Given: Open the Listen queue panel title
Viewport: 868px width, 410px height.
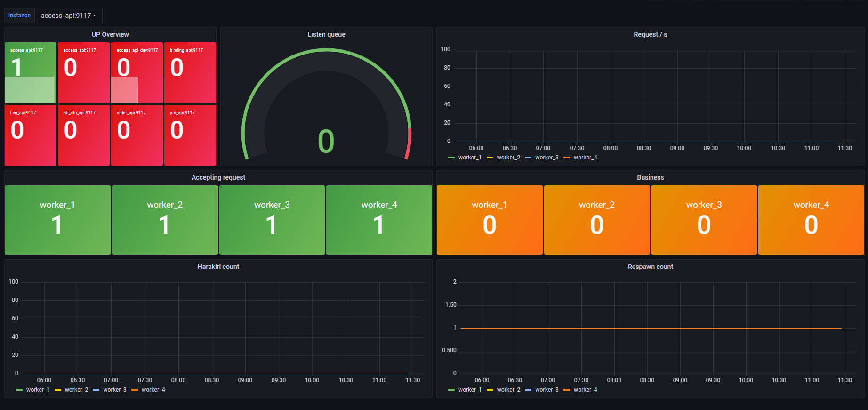Looking at the screenshot, I should tap(326, 34).
